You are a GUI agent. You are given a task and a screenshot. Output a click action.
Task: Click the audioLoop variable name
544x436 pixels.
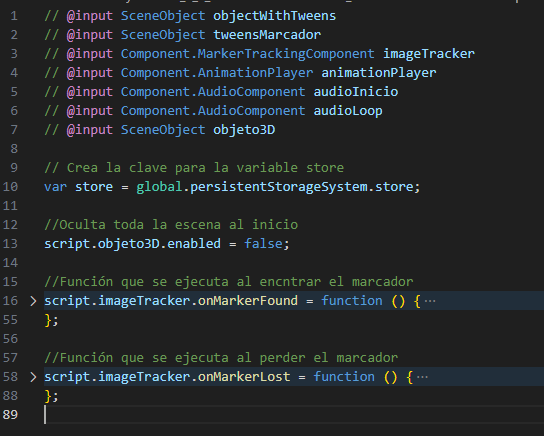point(348,111)
